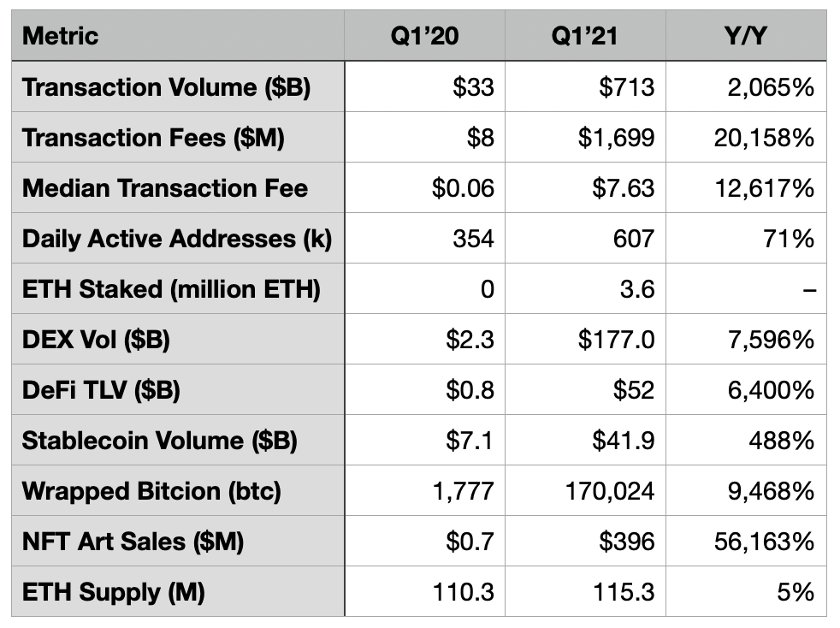Select the 20,158% Y/Y cell
840x628 pixels.
pyautogui.click(x=764, y=138)
